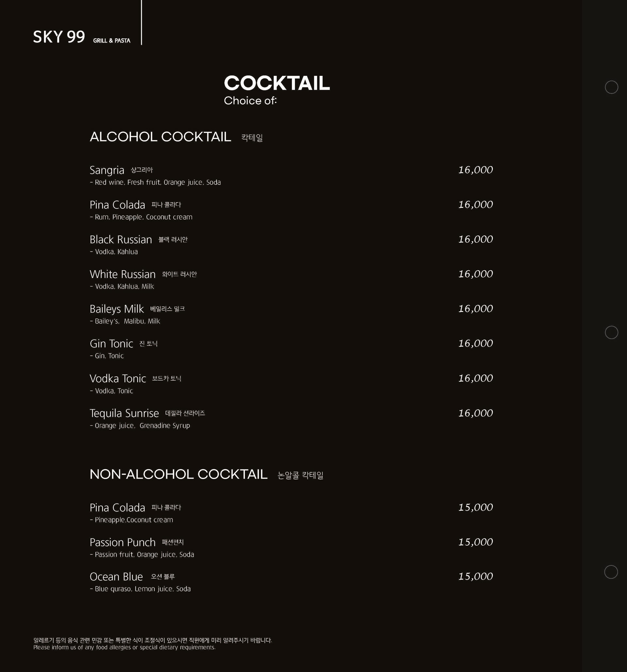Viewport: 627px width, 672px height.
Task: Select the alcoholic Pina Colada with Rum
Action: (x=118, y=205)
